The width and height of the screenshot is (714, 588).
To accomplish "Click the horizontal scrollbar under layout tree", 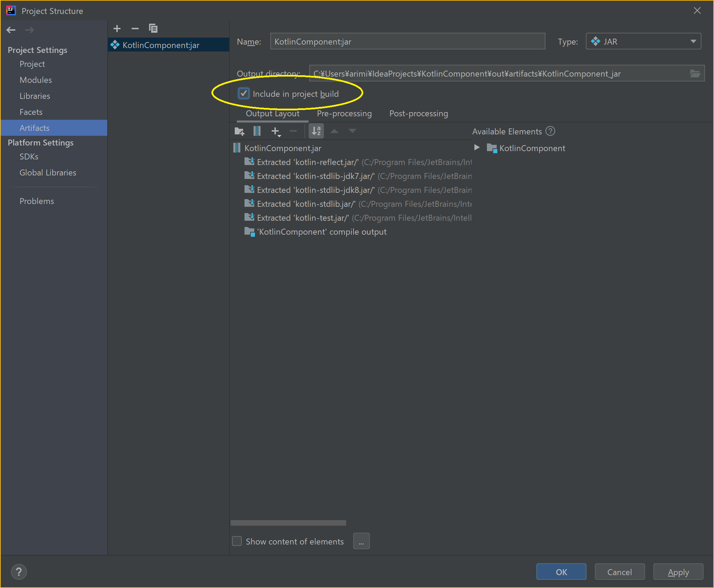I will tap(288, 523).
